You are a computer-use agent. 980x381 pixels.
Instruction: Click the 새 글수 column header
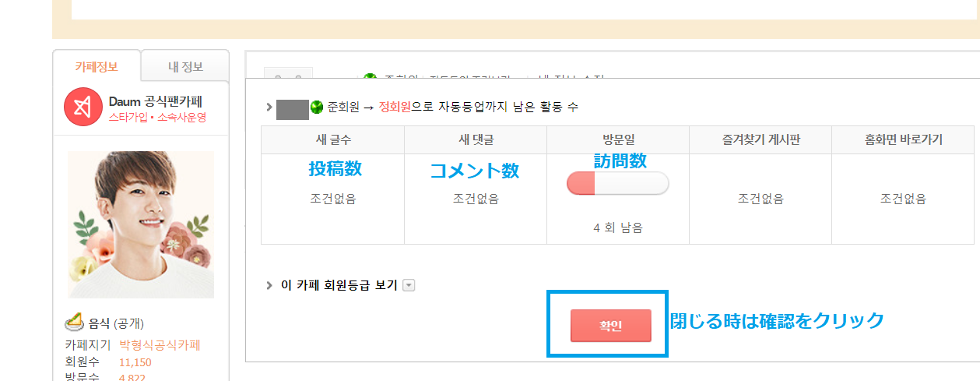click(332, 140)
